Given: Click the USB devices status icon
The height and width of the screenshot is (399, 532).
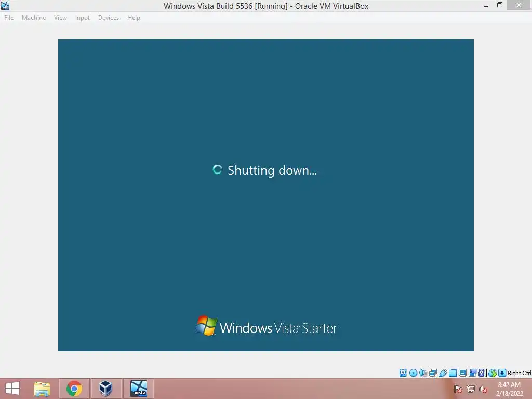Looking at the screenshot, I should 443,373.
